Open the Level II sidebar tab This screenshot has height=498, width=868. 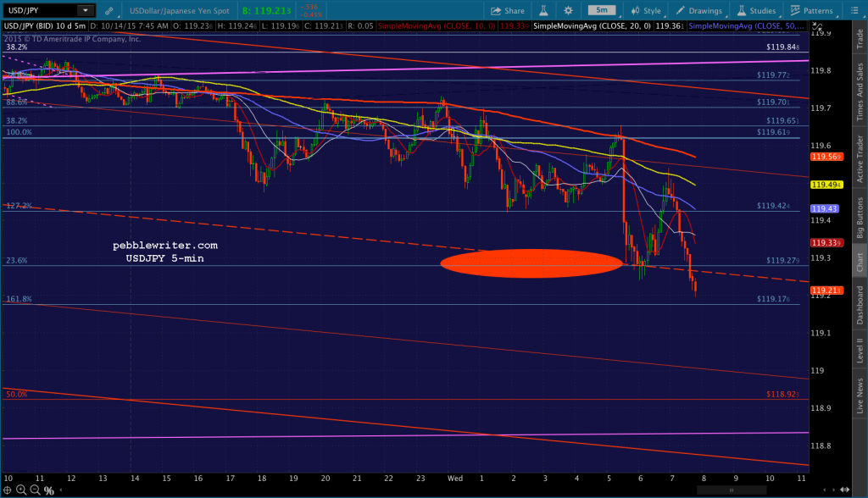point(860,351)
